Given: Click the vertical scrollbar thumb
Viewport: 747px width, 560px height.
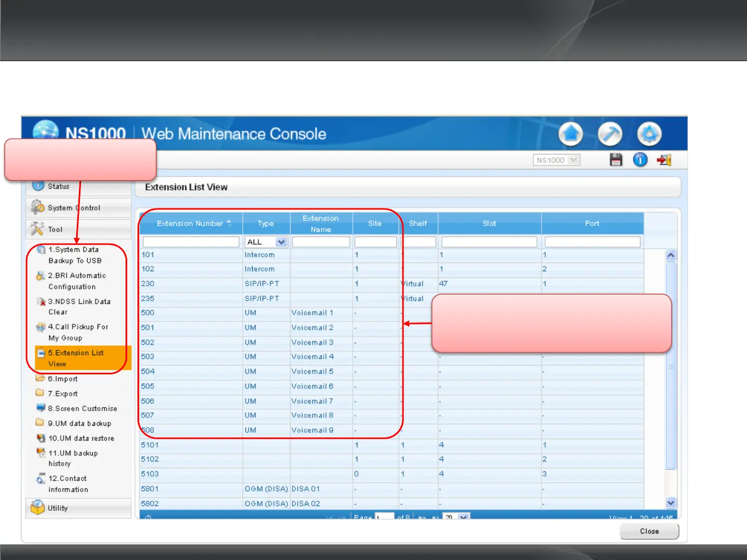Looking at the screenshot, I should click(671, 365).
